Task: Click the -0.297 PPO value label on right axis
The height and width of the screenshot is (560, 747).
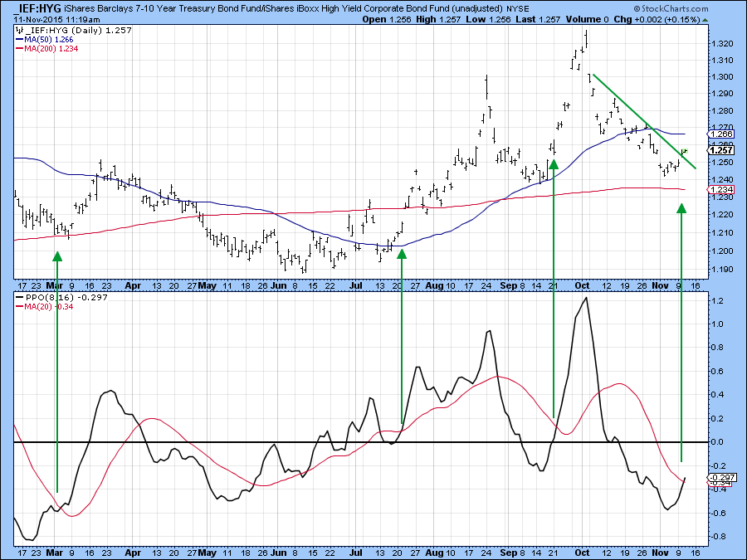Action: tap(720, 478)
